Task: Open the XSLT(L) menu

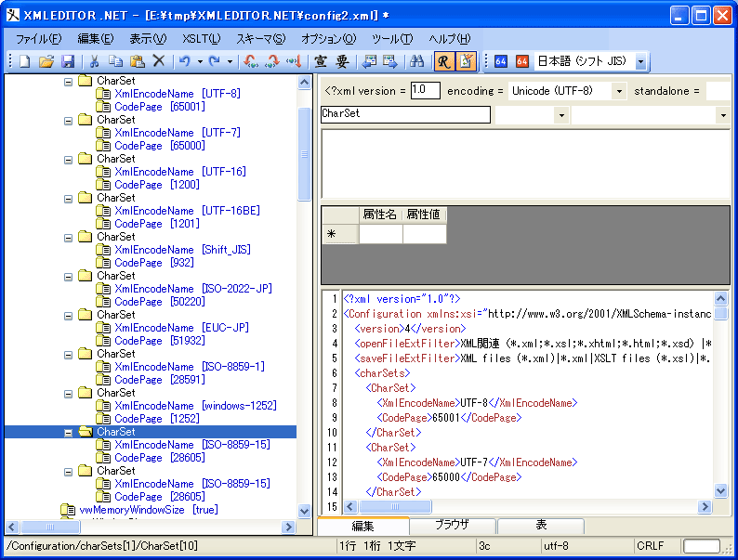Action: [202, 39]
